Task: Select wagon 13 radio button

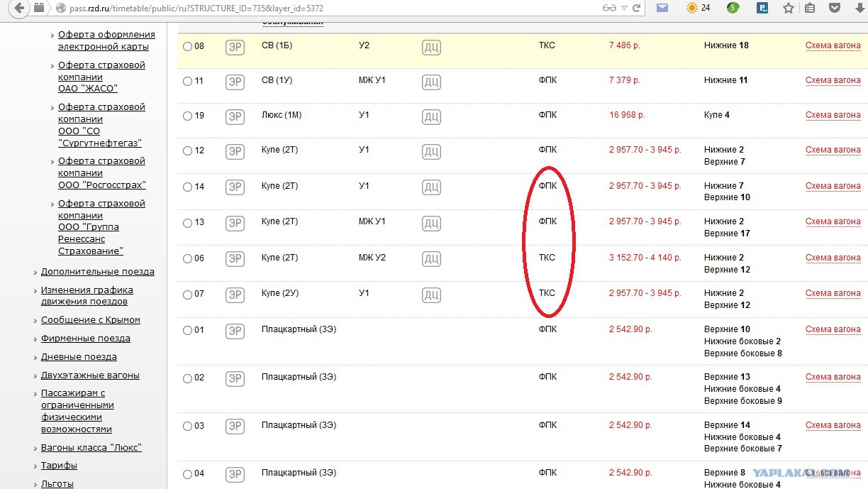Action: tap(187, 223)
